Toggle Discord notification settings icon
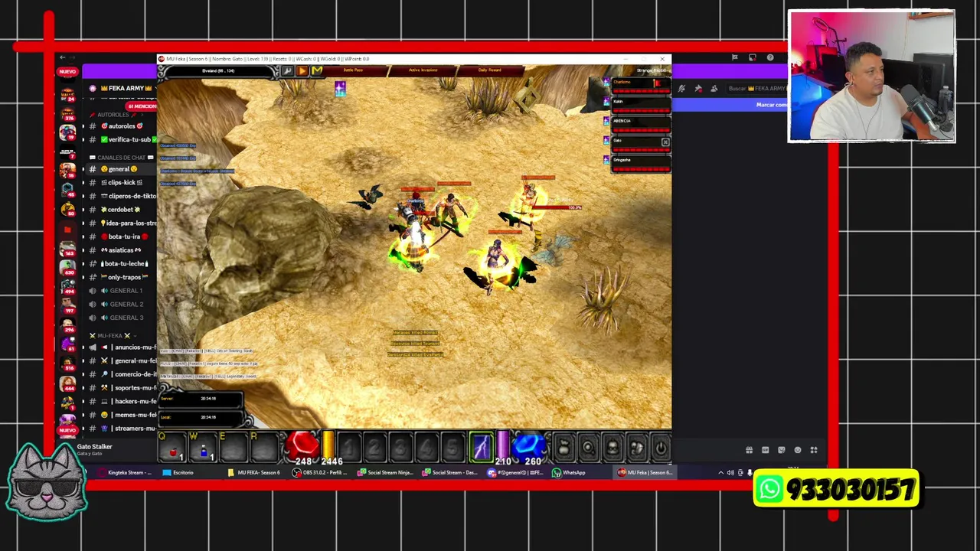 pos(681,89)
